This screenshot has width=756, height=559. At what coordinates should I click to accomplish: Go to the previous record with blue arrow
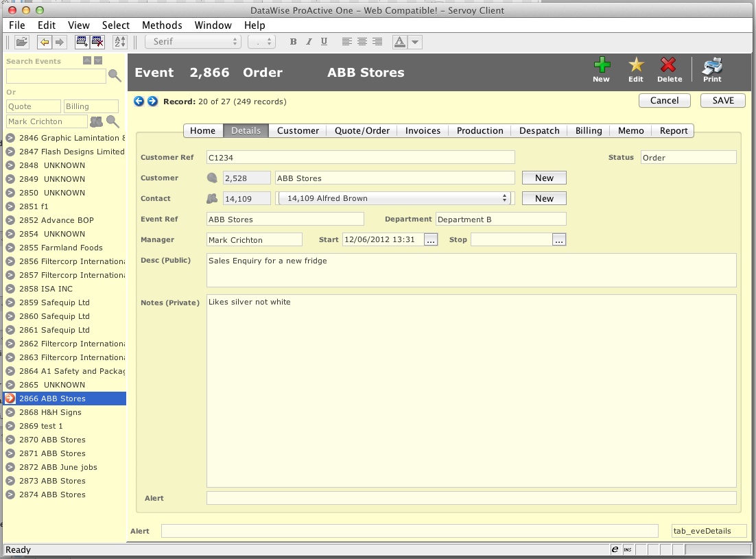(139, 102)
